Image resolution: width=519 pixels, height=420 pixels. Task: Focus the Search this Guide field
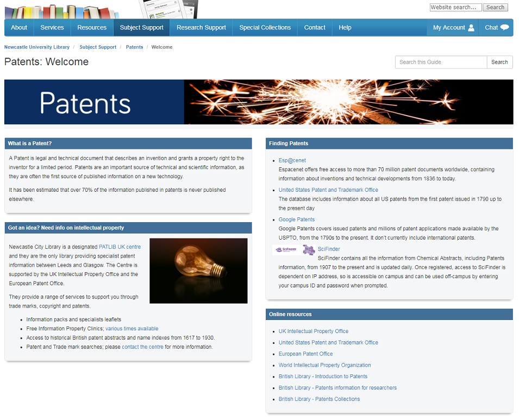click(441, 62)
